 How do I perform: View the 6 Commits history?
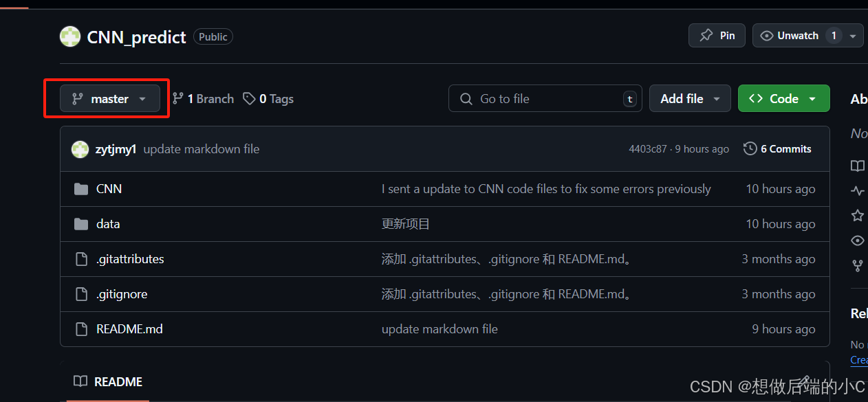(778, 149)
